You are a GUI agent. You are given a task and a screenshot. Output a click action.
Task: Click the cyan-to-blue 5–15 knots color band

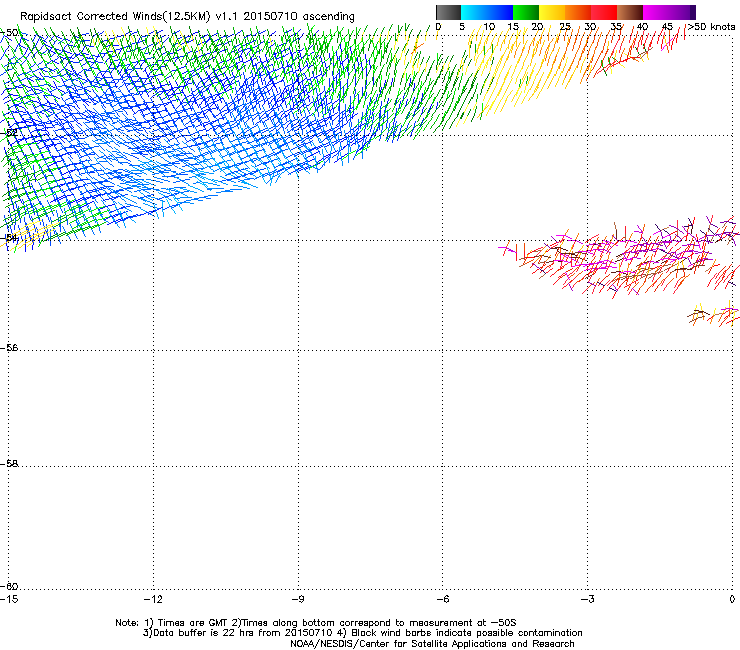pos(487,12)
